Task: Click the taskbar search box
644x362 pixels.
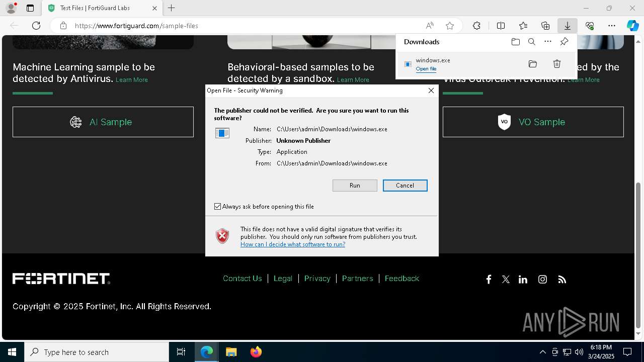Action: (97, 352)
